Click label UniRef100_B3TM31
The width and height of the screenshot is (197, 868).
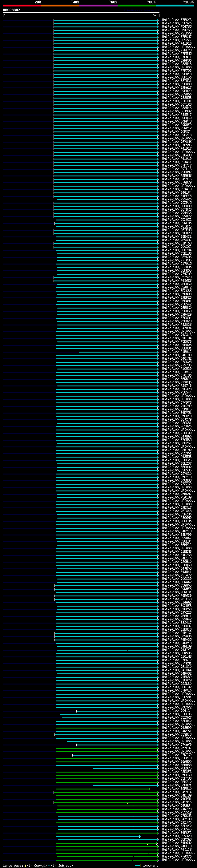177,81
